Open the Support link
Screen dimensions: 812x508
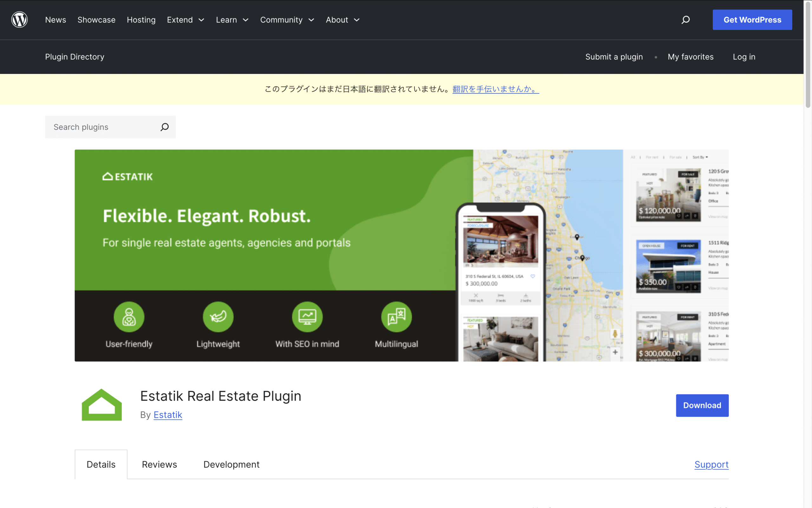[x=711, y=464]
